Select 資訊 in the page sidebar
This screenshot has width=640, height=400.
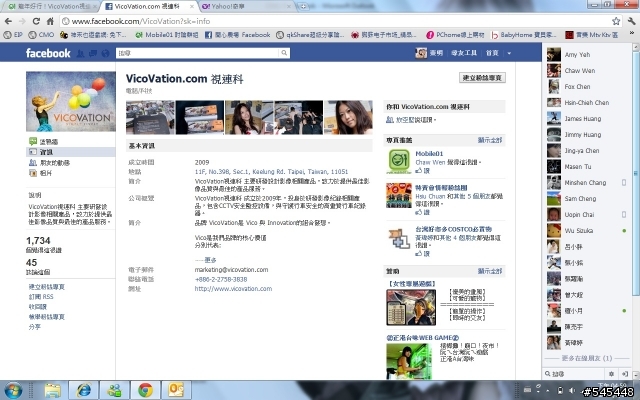click(70, 152)
